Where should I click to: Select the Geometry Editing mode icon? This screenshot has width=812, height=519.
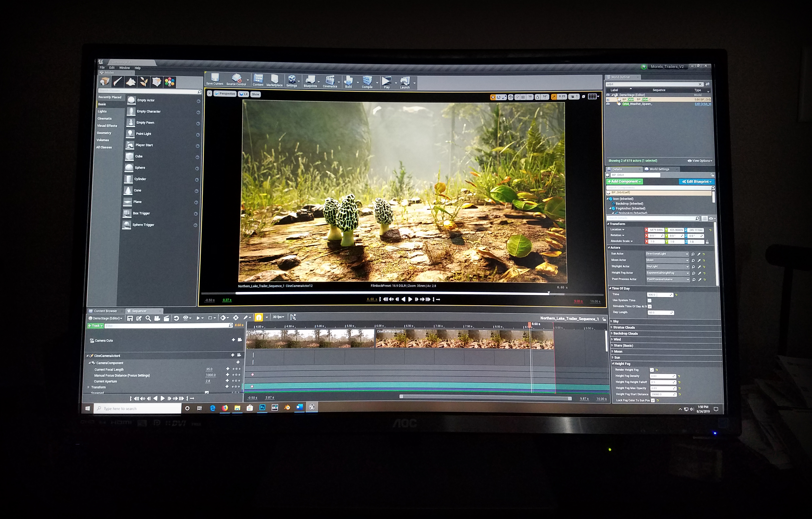click(157, 82)
